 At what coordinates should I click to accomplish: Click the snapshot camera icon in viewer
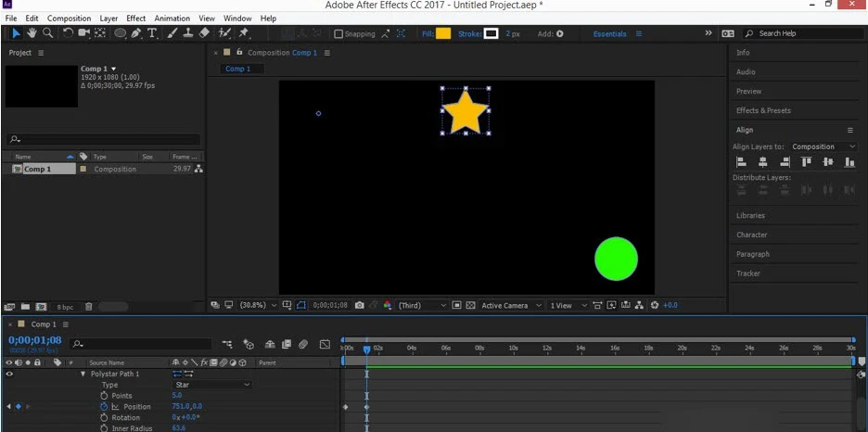pyautogui.click(x=359, y=305)
